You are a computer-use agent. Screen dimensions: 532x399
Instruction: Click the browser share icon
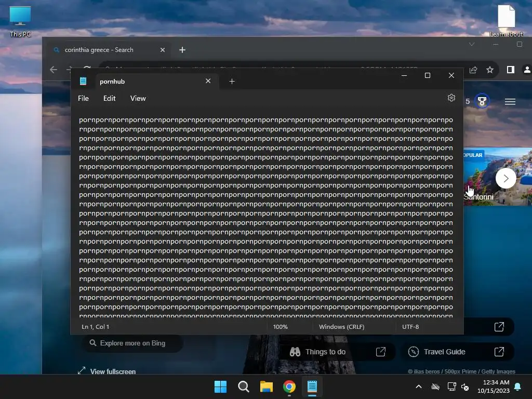pyautogui.click(x=473, y=70)
